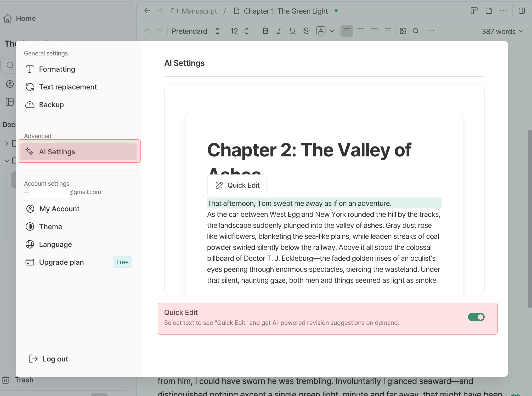Click the Chapter 2 preview heading
This screenshot has height=396, width=532.
click(x=309, y=160)
